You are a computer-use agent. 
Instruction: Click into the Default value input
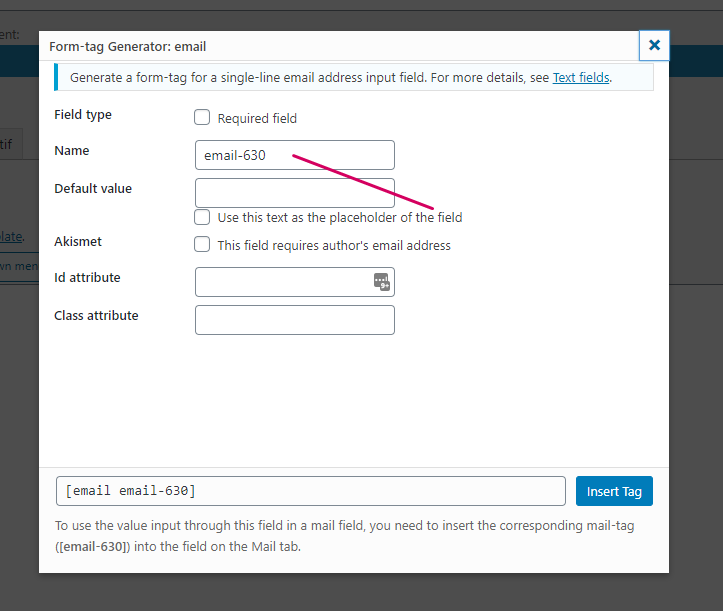point(294,192)
